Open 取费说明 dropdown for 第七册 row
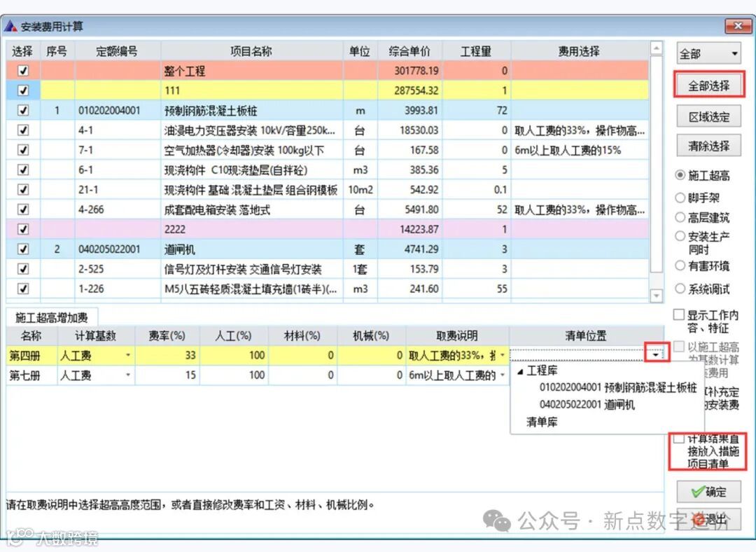 (x=503, y=375)
